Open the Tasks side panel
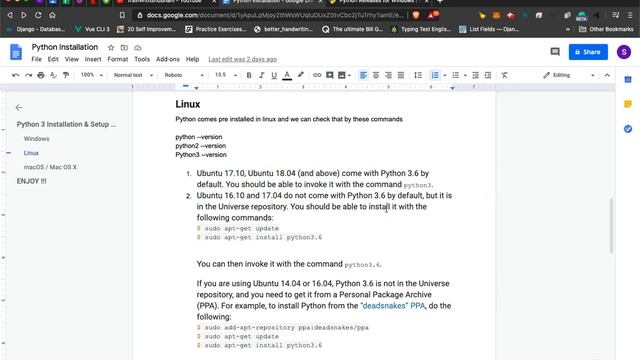Viewport: 640px width, 360px height. click(x=628, y=129)
